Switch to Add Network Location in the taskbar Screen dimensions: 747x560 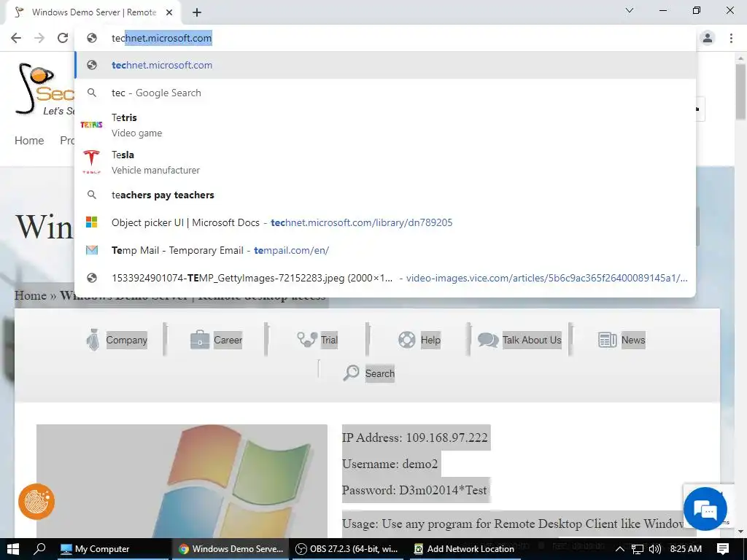point(464,549)
